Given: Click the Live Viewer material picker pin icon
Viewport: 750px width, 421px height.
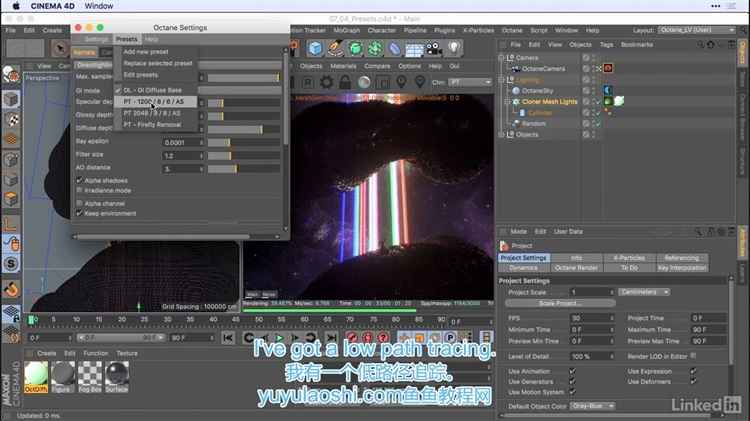Looking at the screenshot, I should 420,82.
